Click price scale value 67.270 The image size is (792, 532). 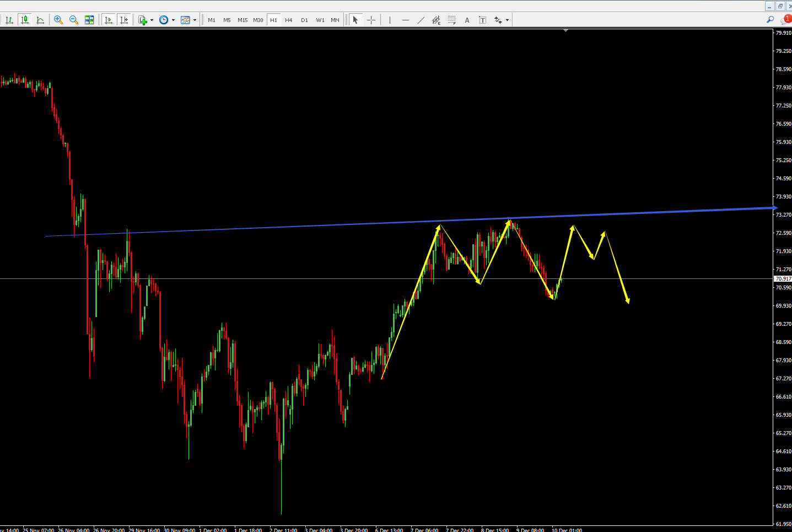click(783, 378)
